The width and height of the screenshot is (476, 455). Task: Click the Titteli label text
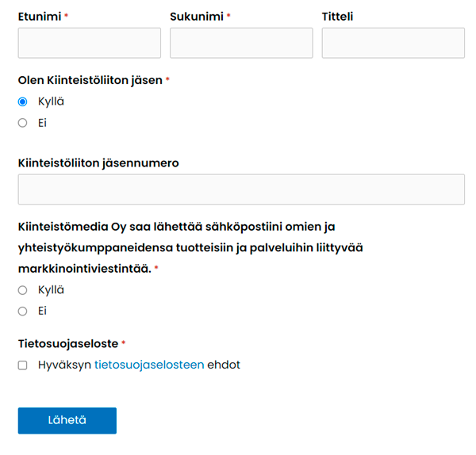[338, 17]
